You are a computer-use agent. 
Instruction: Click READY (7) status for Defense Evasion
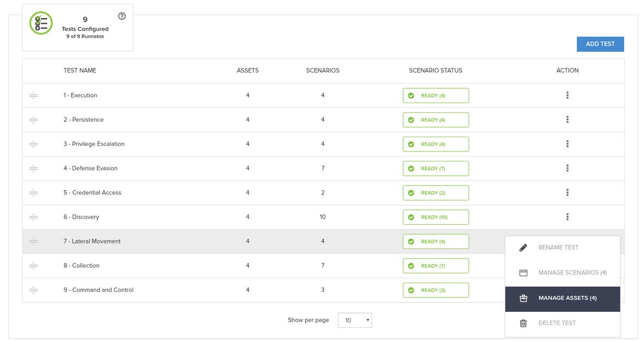tap(436, 169)
